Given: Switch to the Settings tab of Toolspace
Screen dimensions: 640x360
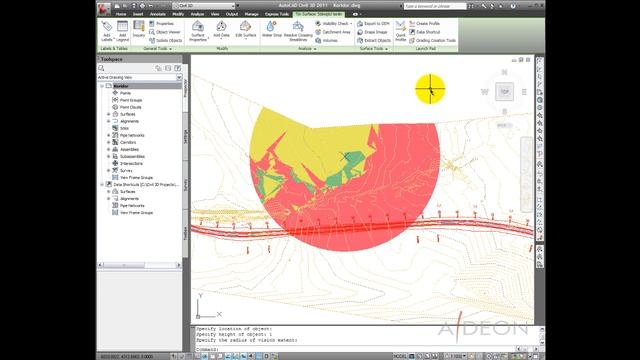Looking at the screenshot, I should (x=185, y=136).
